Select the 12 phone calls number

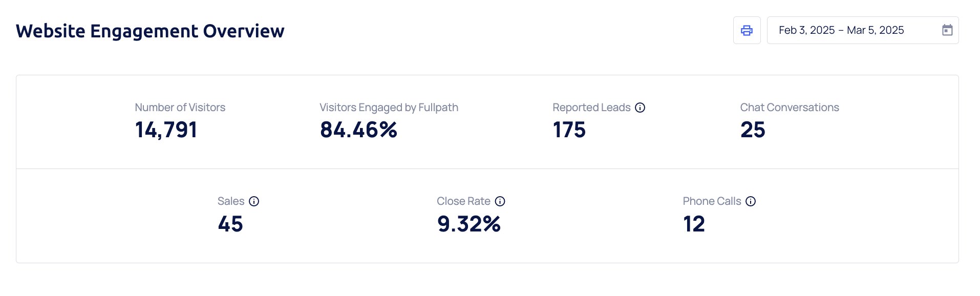694,224
